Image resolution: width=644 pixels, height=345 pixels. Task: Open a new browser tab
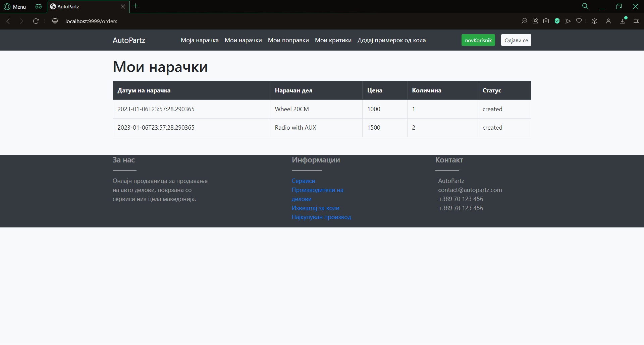pyautogui.click(x=136, y=6)
